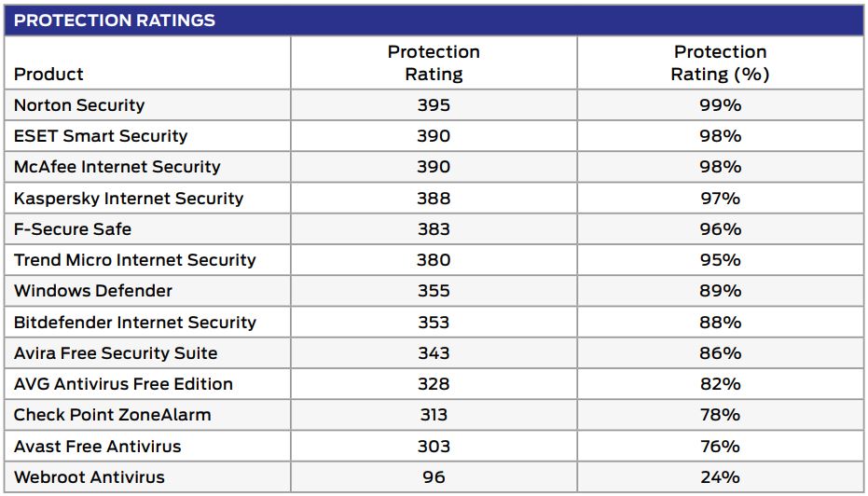Click the ESET Smart Security cell
The image size is (868, 496).
click(101, 136)
